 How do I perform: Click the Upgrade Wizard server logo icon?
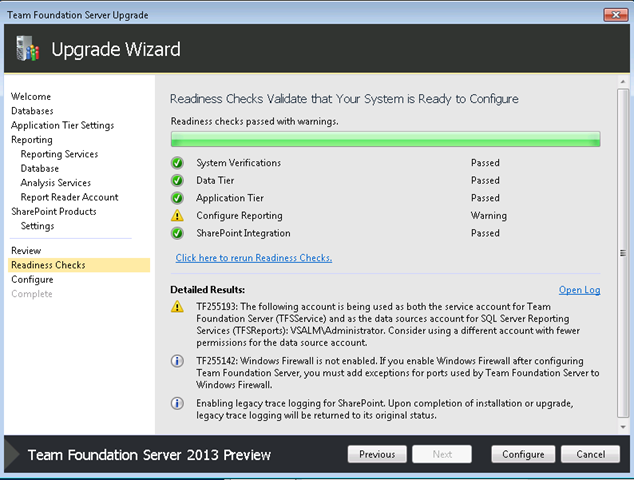pos(27,49)
